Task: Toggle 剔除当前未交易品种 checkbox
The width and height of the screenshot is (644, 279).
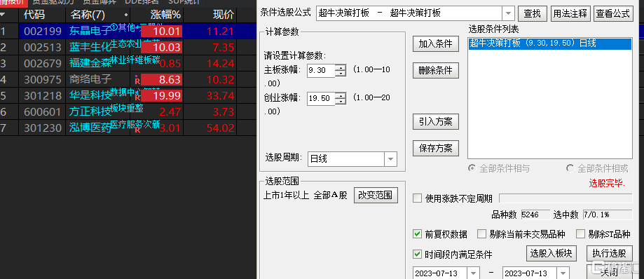Action: [481, 234]
